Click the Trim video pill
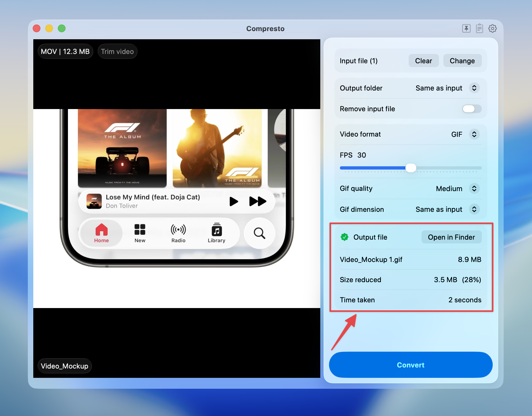This screenshot has height=416, width=532. pos(117,52)
